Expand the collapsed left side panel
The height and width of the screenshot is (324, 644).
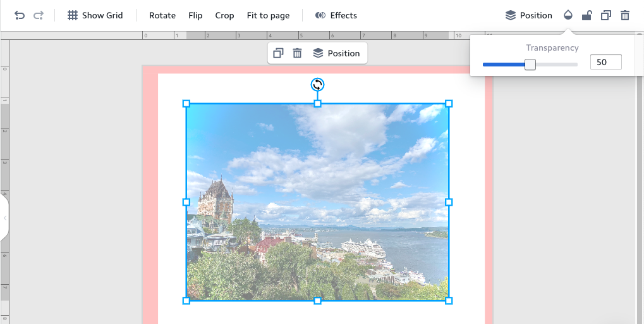pyautogui.click(x=4, y=218)
